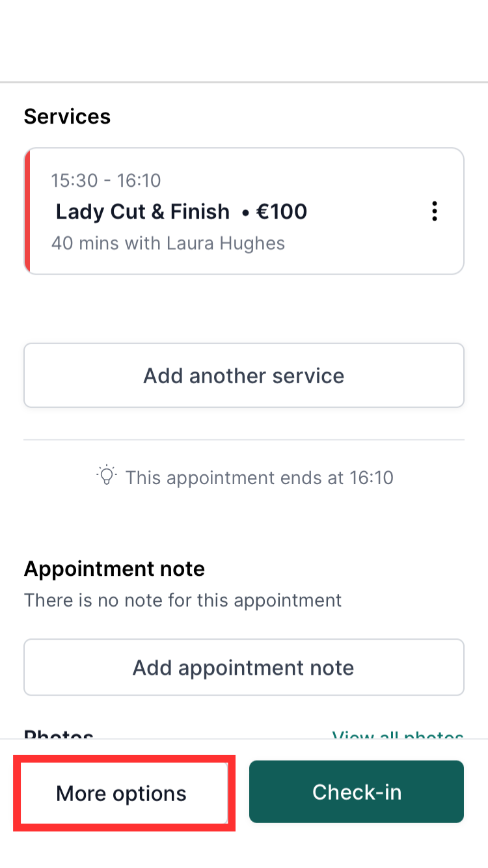The height and width of the screenshot is (868, 488).
Task: Tap the blank header area above Services
Action: [244, 40]
